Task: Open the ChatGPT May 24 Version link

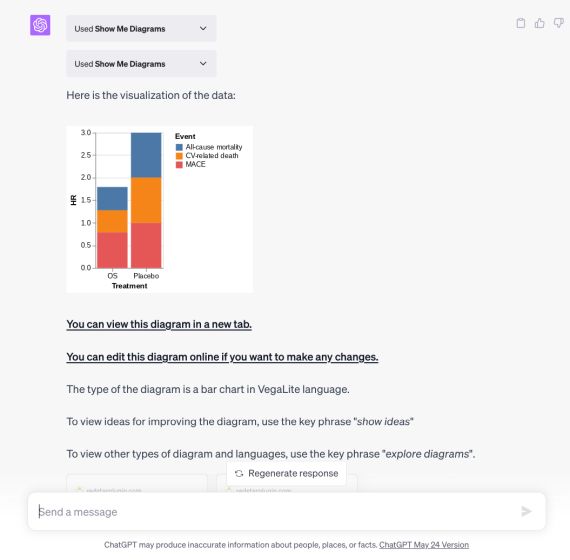Action: point(424,545)
